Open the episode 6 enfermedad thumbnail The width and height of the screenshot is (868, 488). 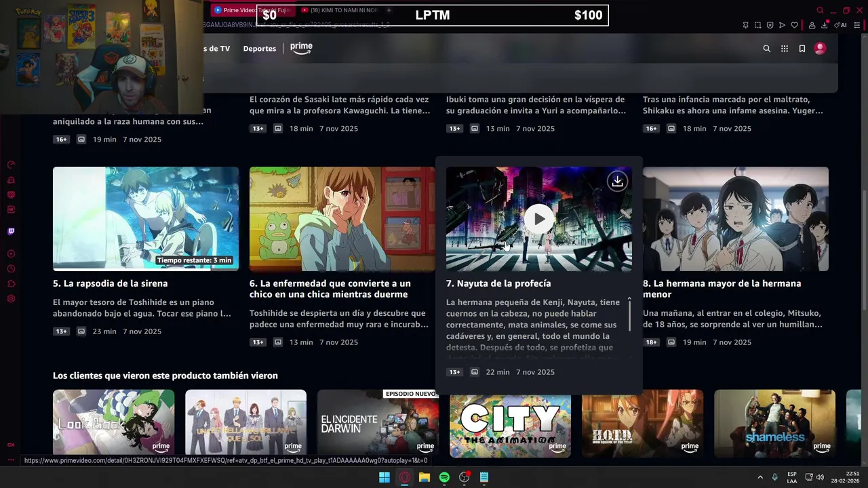pos(342,219)
